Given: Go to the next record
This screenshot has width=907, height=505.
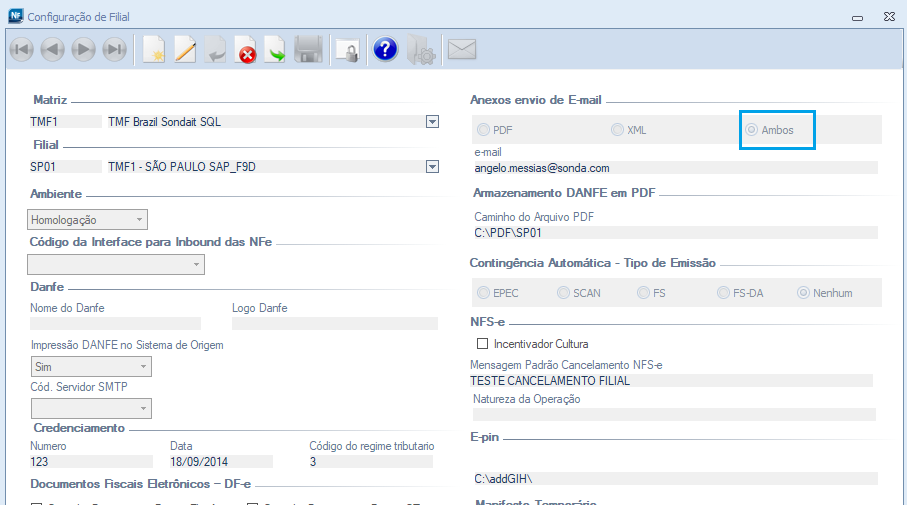Looking at the screenshot, I should (x=84, y=50).
